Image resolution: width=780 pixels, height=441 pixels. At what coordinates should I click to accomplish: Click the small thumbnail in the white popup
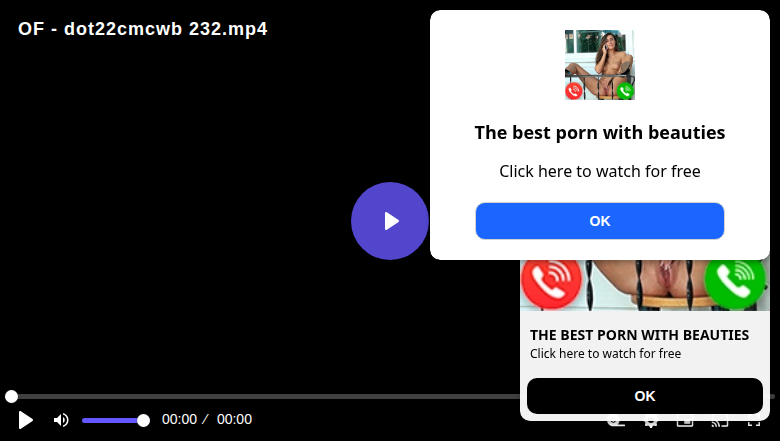[x=599, y=65]
